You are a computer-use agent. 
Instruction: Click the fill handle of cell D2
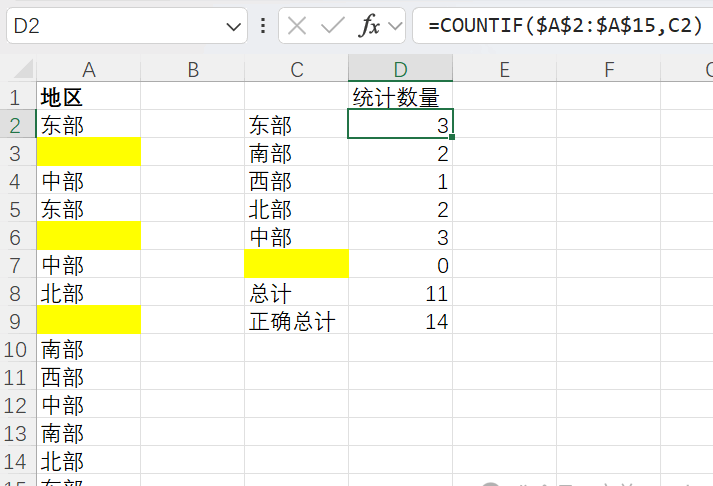coord(452,137)
